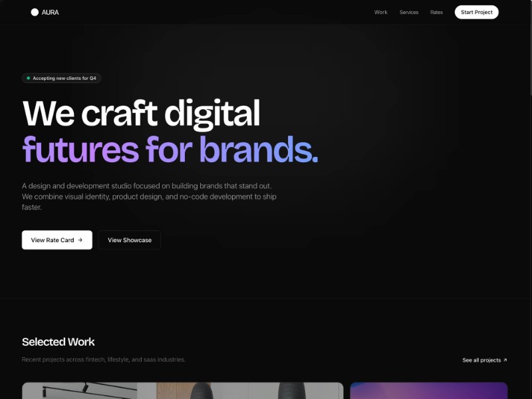
Task: Select the Accepting new clients for Q4 badge
Action: (64, 78)
